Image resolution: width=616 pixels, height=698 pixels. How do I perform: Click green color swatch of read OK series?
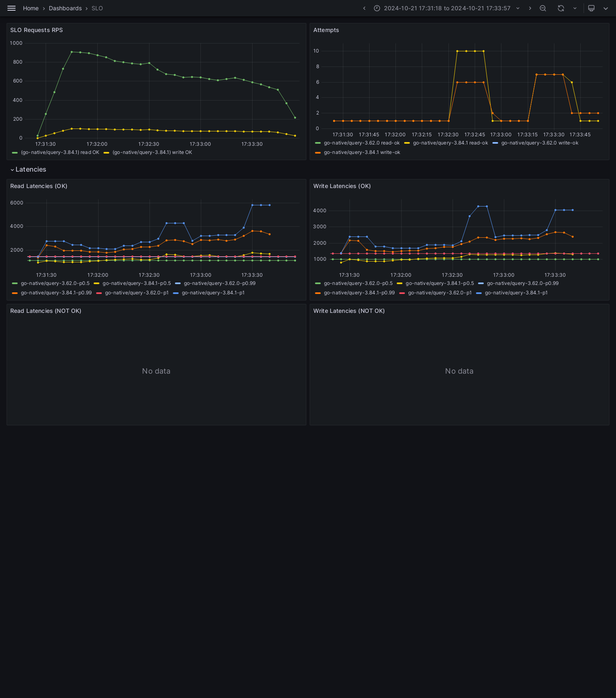pos(15,152)
